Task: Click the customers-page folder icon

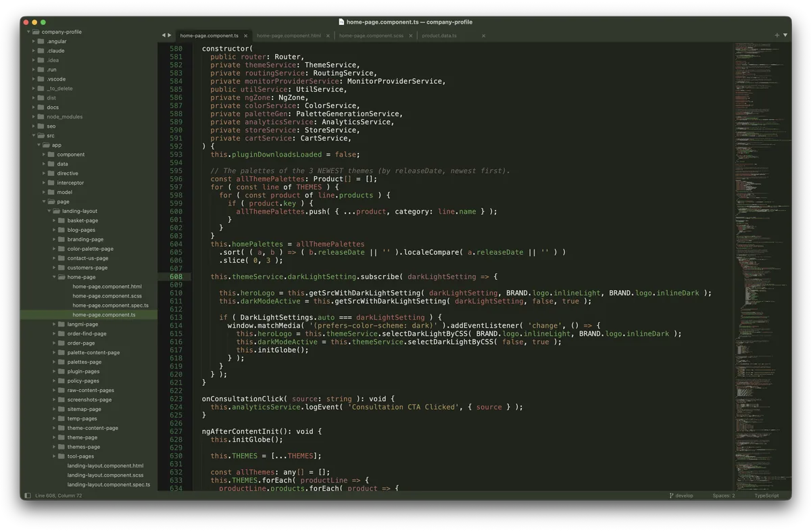Action: coord(62,268)
